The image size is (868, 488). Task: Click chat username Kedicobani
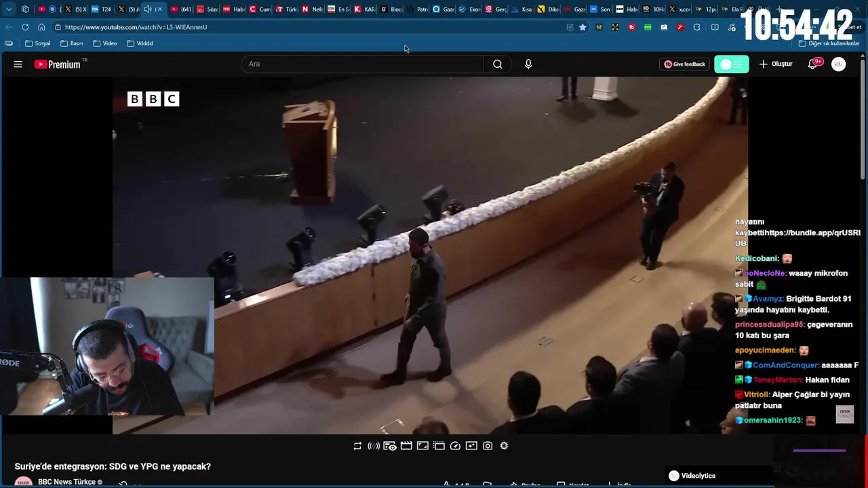click(x=757, y=258)
